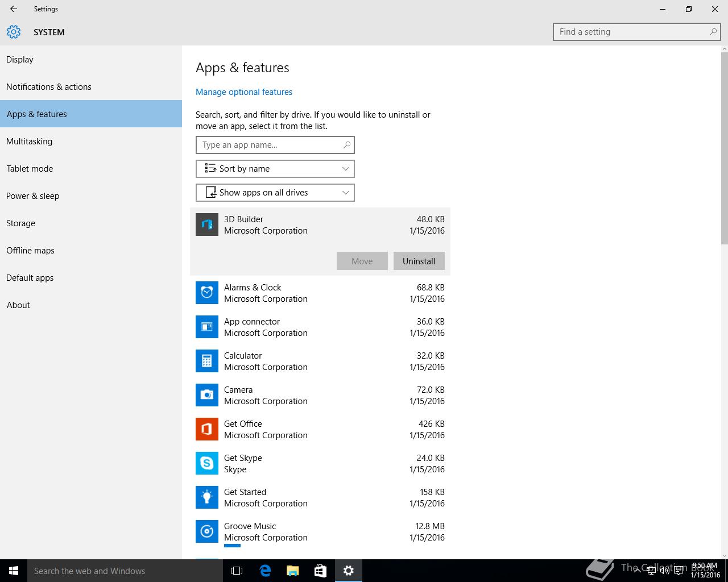The image size is (728, 582).
Task: Click the Search the web and Windows box
Action: pos(125,571)
